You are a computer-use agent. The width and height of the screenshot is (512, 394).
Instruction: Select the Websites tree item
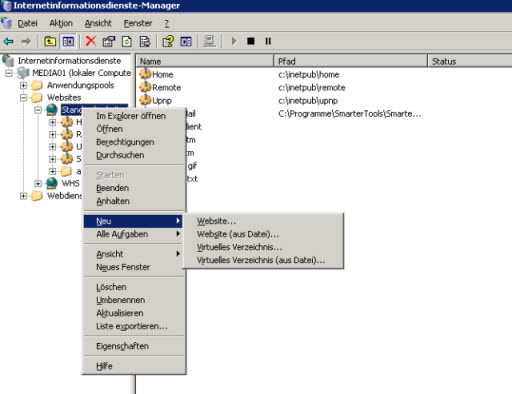coord(64,98)
